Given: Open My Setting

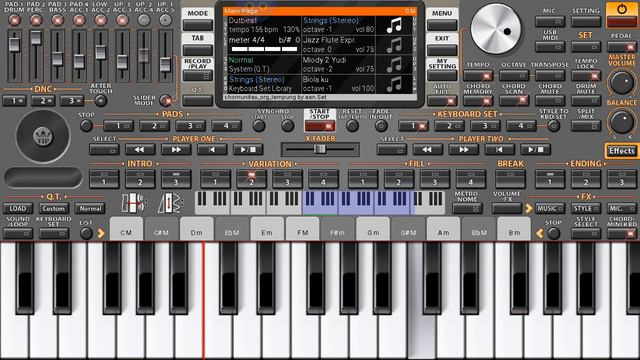Looking at the screenshot, I should (x=442, y=76).
